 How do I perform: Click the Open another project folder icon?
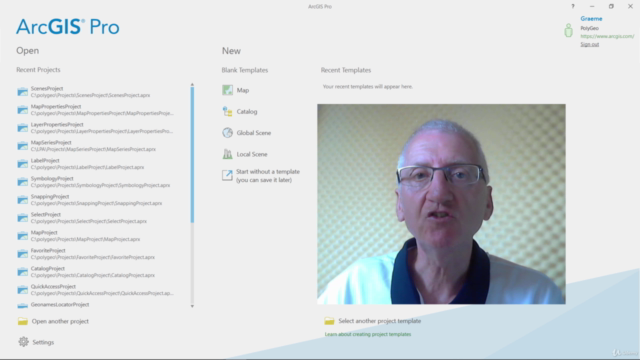tap(23, 321)
